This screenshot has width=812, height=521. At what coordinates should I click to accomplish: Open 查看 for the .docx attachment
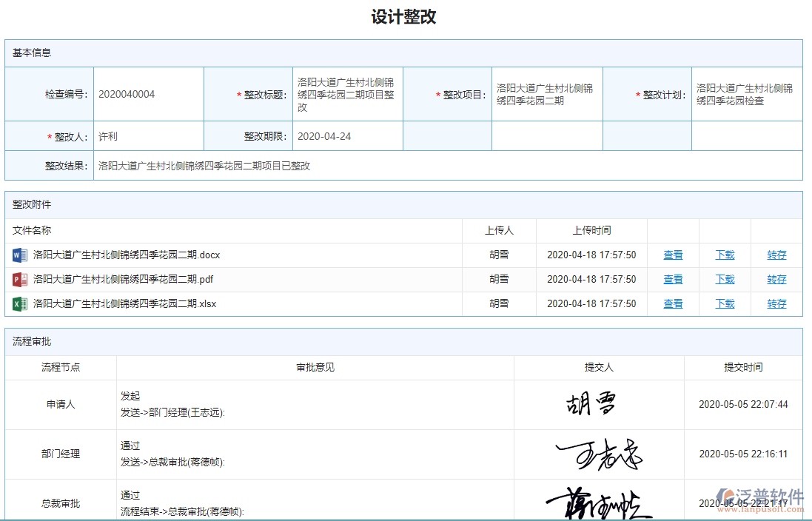click(672, 255)
